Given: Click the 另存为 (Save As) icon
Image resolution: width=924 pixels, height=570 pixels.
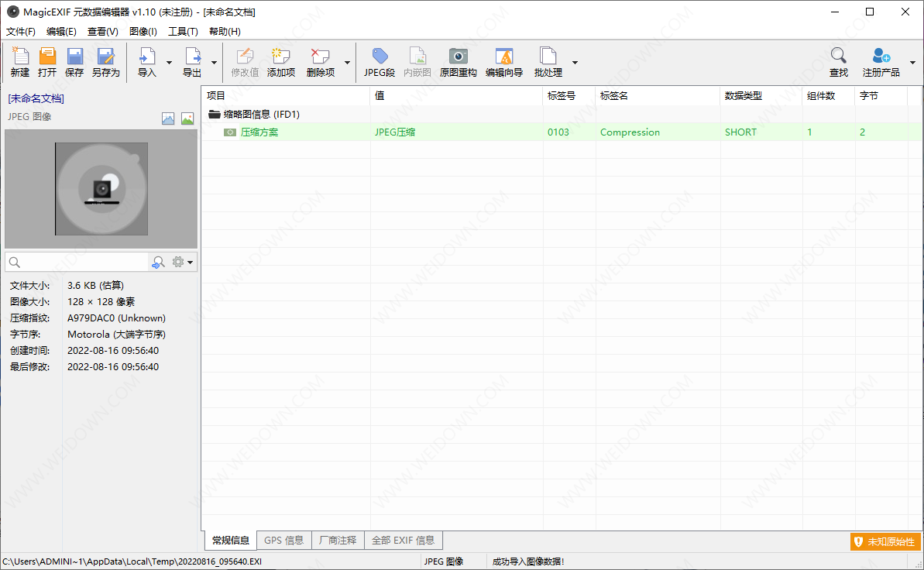Looking at the screenshot, I should tap(105, 56).
